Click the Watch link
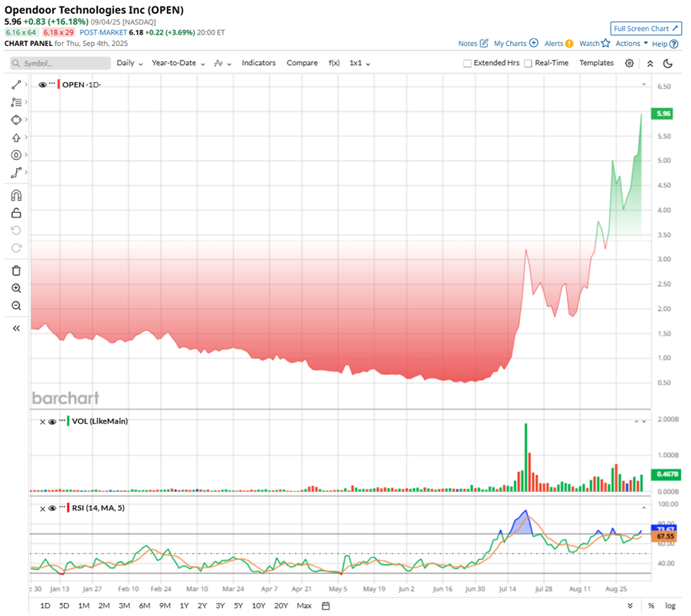 pos(589,44)
